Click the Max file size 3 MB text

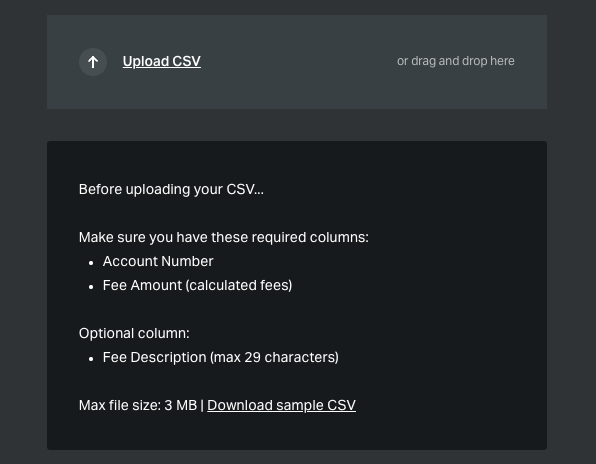[138, 405]
